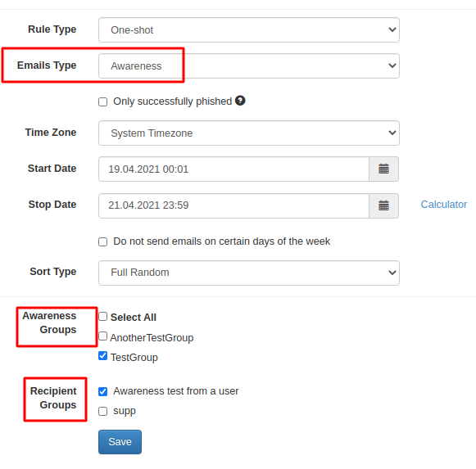Open the Time Zone dropdown

pos(249,133)
